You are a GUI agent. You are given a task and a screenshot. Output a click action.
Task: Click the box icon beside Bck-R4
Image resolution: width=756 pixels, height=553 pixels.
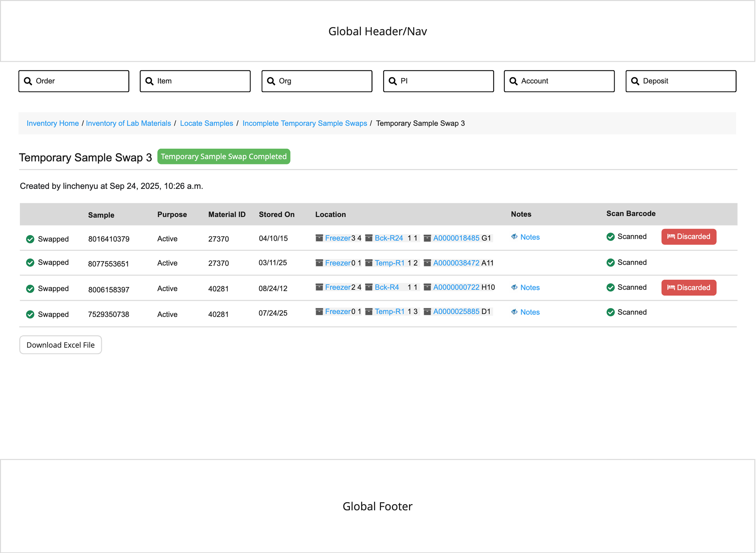pyautogui.click(x=369, y=287)
